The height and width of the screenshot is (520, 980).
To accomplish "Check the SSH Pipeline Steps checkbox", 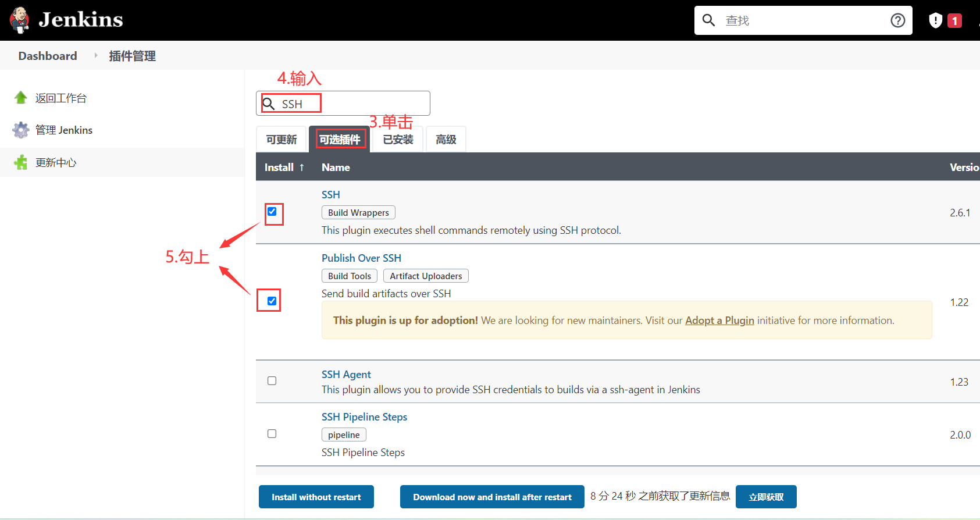I will [272, 433].
